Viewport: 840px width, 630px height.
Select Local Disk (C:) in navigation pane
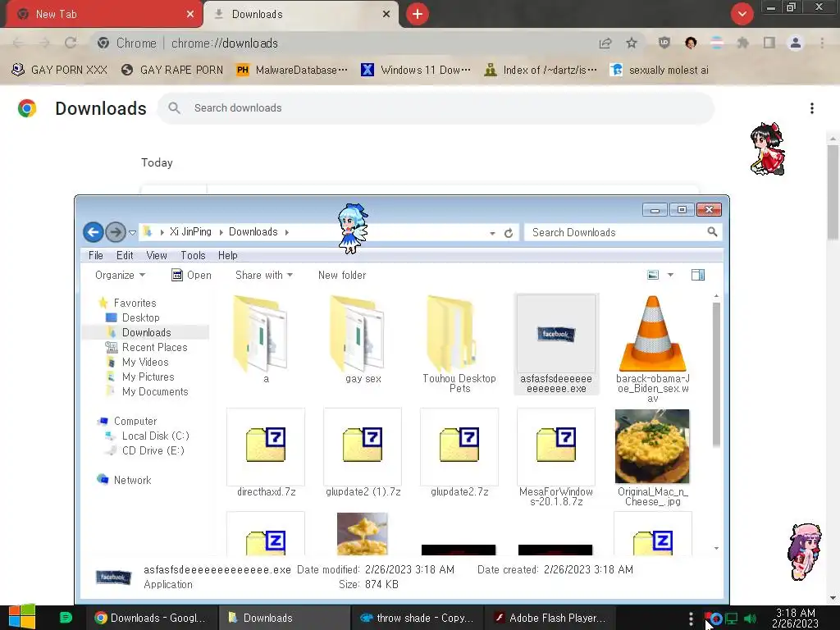coord(155,436)
